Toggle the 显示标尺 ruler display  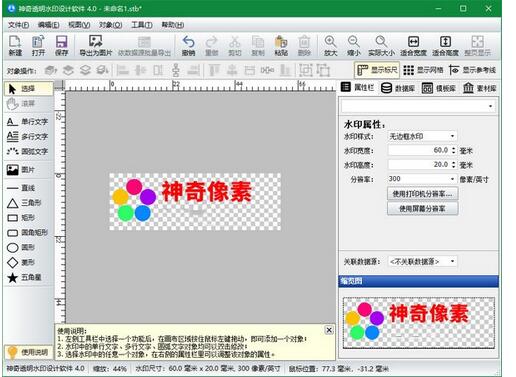(377, 70)
